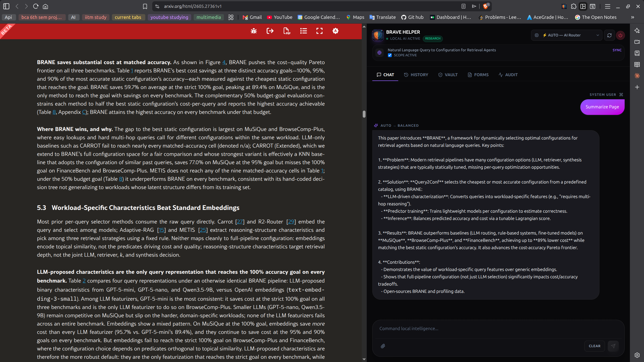
Task: Show more bookmarks via the overflow chevron
Action: (632, 17)
